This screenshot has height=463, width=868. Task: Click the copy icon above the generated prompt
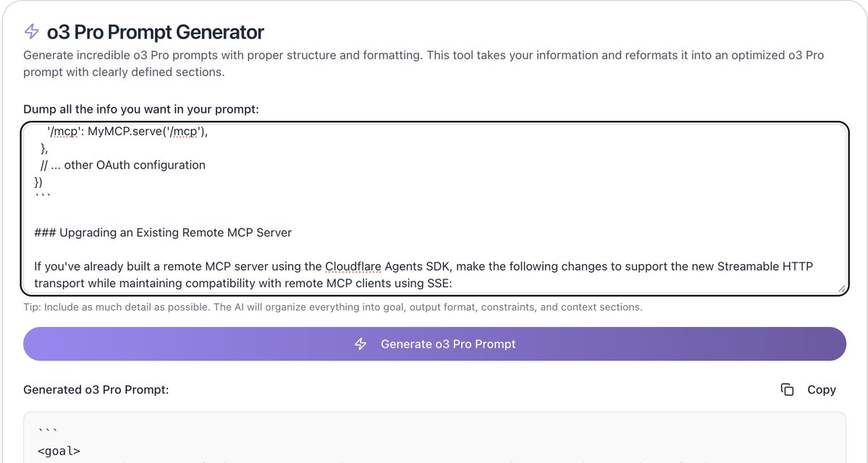point(787,390)
